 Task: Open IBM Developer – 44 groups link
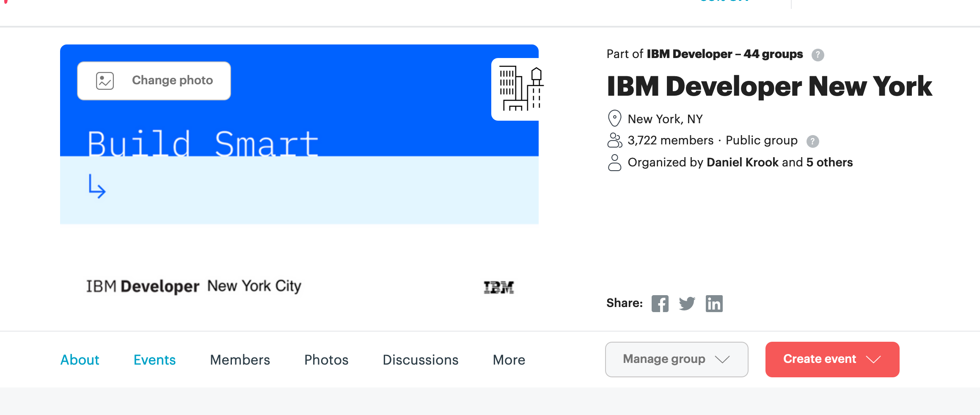coord(725,54)
